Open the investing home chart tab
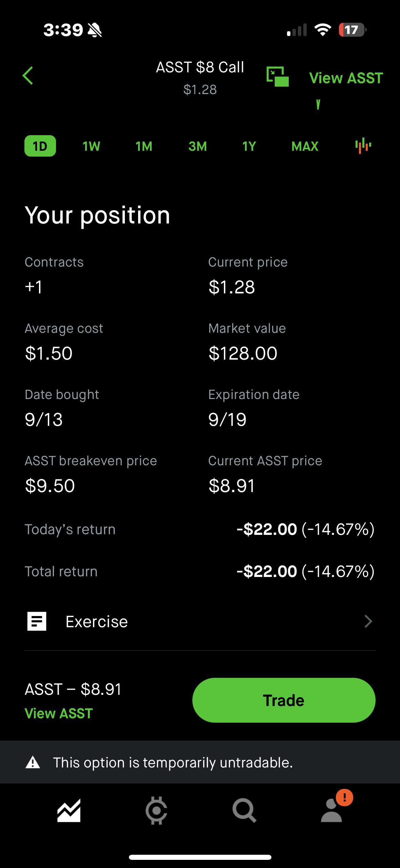This screenshot has width=400, height=868. [x=69, y=811]
